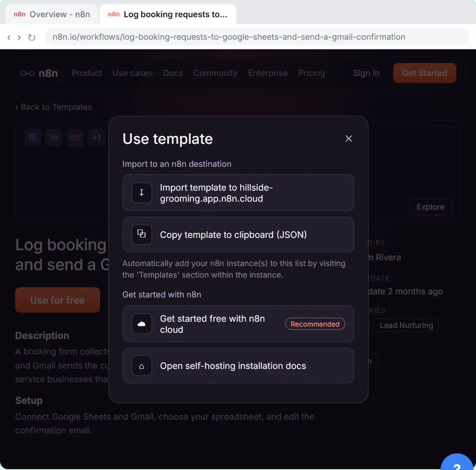Open the Product menu
476x470 pixels.
pos(87,73)
